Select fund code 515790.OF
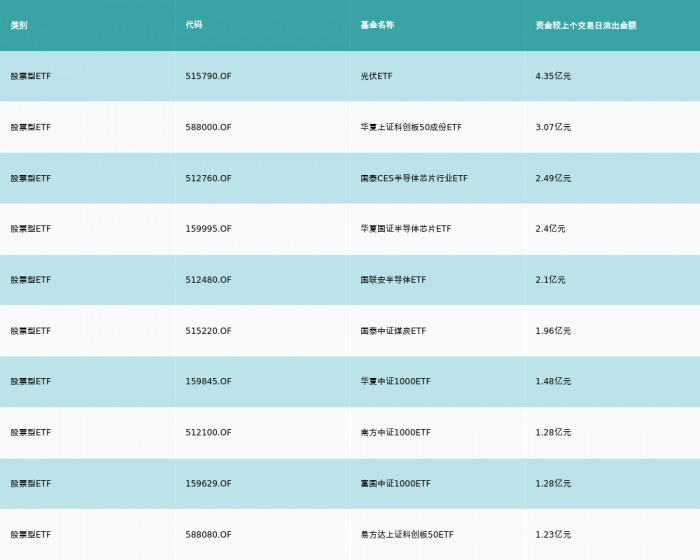The image size is (700, 560). pyautogui.click(x=208, y=76)
